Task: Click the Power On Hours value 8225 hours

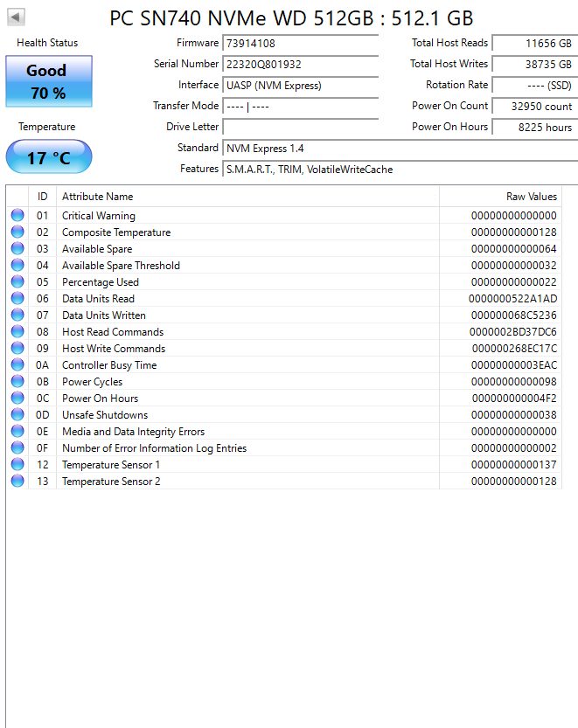Action: click(x=535, y=128)
